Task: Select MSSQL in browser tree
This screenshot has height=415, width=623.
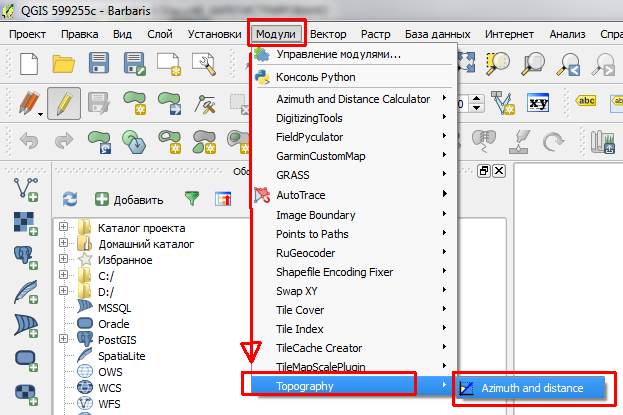Action: (x=114, y=308)
